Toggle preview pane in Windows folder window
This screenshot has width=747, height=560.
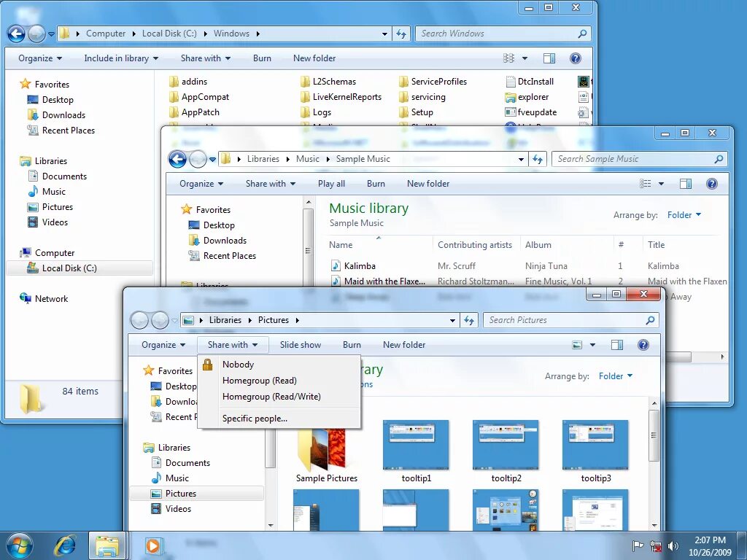pos(549,58)
